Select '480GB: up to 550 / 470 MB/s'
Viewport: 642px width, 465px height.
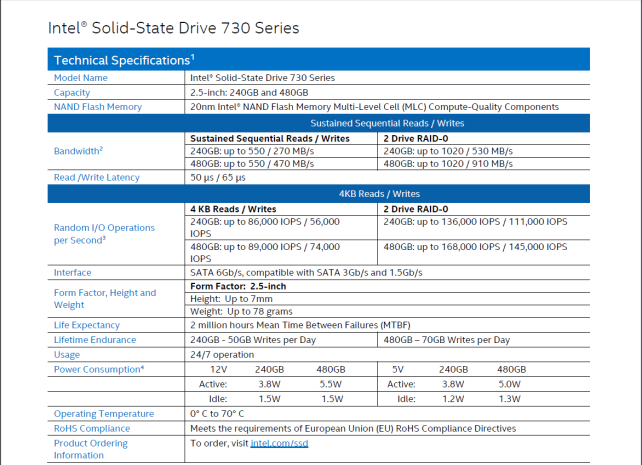(252, 164)
